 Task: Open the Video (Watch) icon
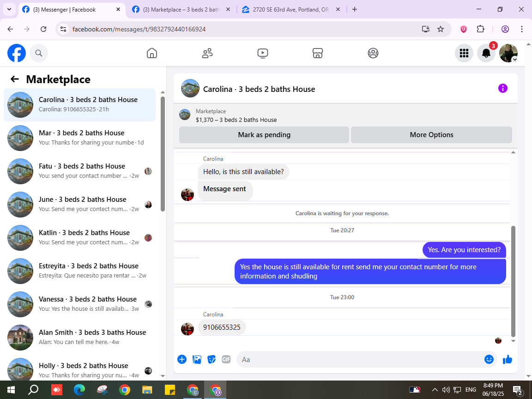point(263,53)
